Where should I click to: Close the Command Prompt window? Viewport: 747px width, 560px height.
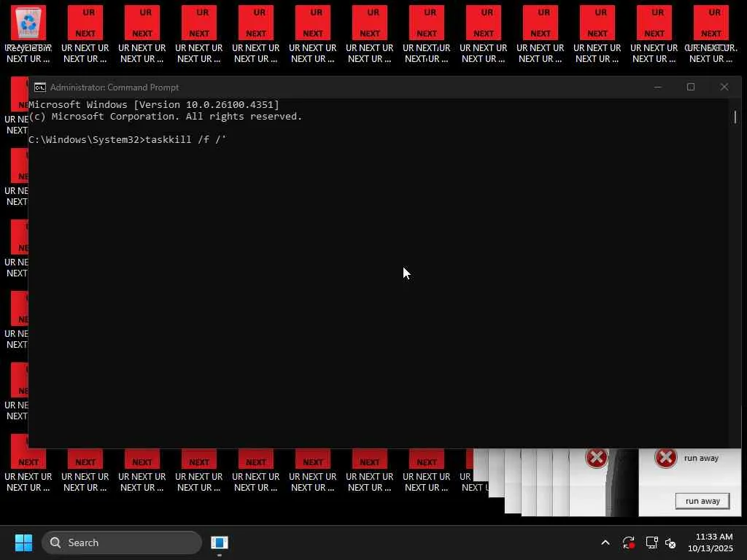(724, 87)
